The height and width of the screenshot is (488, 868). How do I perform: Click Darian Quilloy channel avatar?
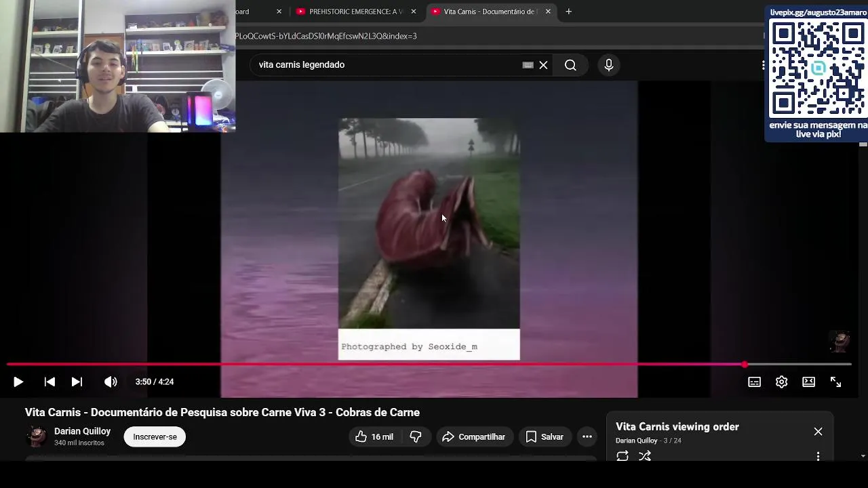click(37, 436)
